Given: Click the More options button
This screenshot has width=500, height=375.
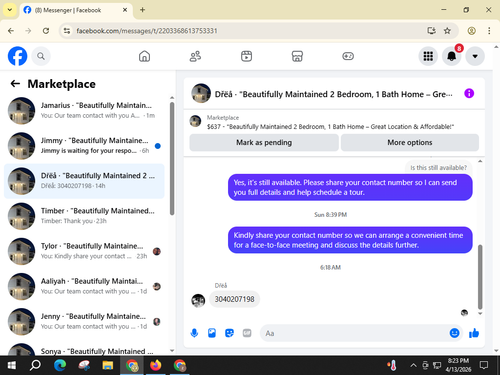Looking at the screenshot, I should [x=410, y=143].
